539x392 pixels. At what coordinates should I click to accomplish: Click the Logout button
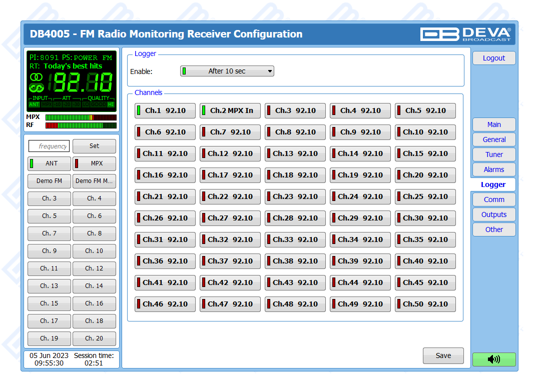(x=493, y=58)
